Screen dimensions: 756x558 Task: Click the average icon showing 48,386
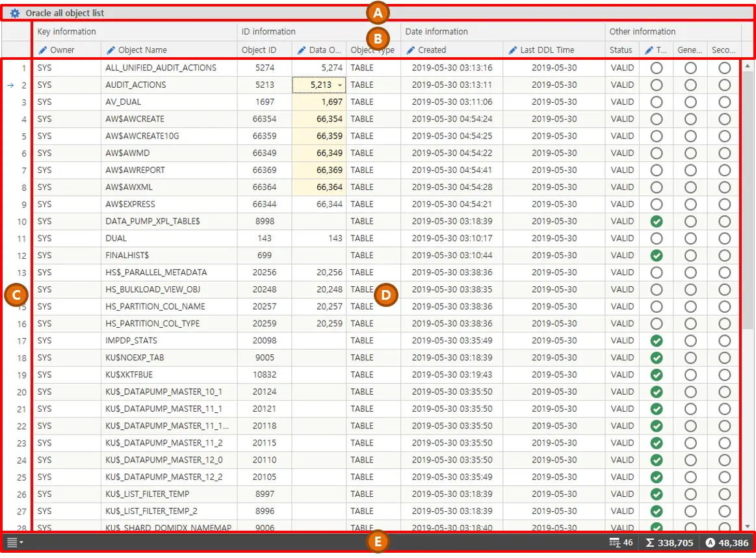[710, 543]
